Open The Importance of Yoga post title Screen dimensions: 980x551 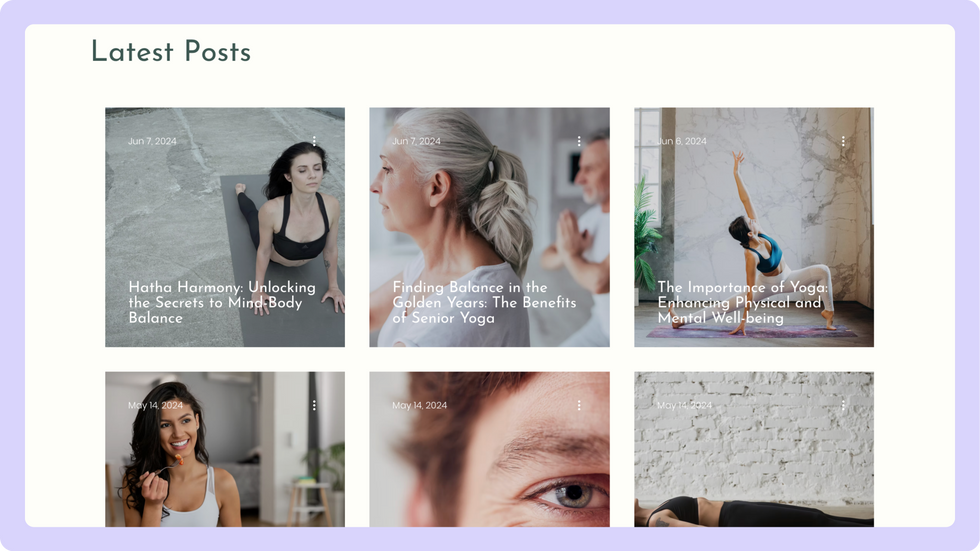click(x=742, y=302)
